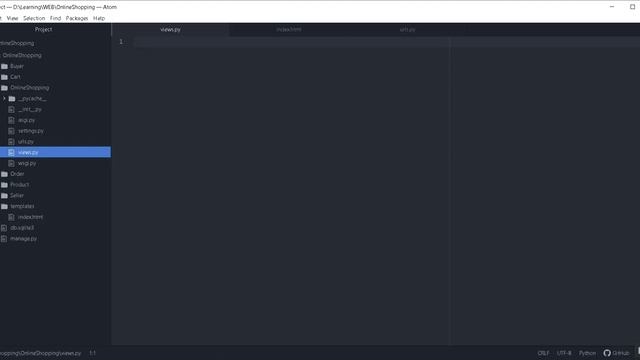Open the Packages menu
The image size is (640, 360).
pyautogui.click(x=77, y=18)
